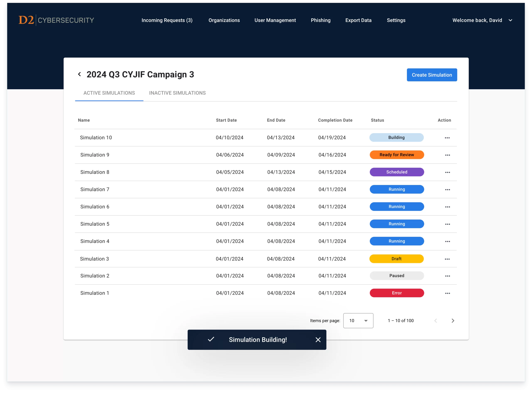Viewport: 532px width, 393px height.
Task: Click the Ready for Review status badge
Action: pos(397,155)
